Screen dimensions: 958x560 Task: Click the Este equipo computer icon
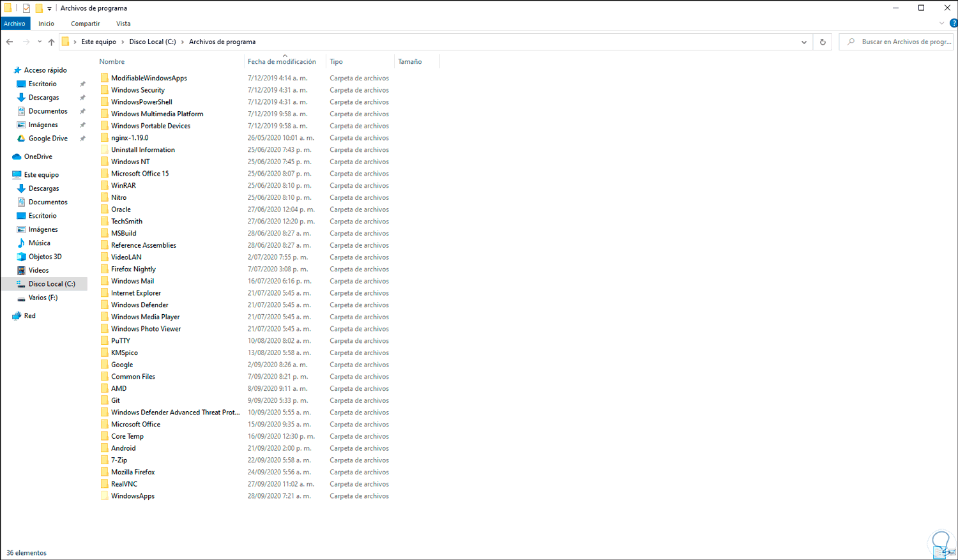[x=17, y=175]
